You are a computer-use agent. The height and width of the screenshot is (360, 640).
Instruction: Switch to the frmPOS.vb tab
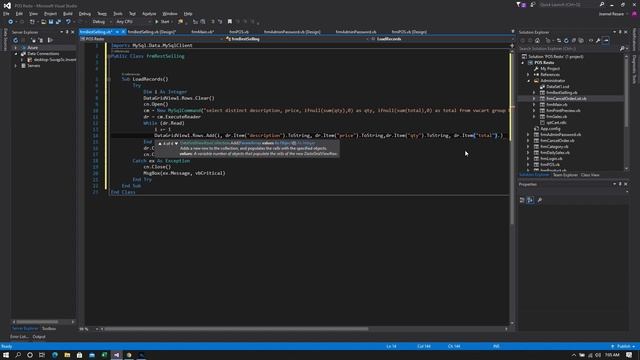[239, 32]
